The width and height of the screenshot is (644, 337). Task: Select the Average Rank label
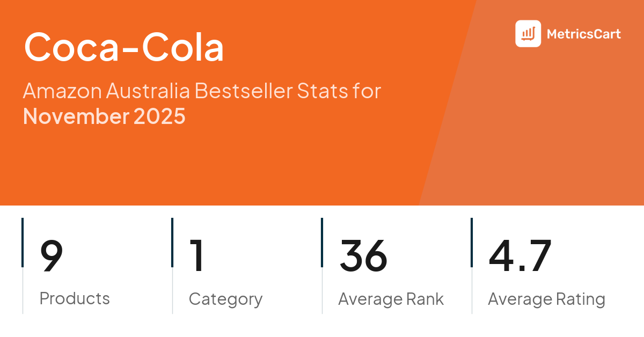(x=391, y=299)
